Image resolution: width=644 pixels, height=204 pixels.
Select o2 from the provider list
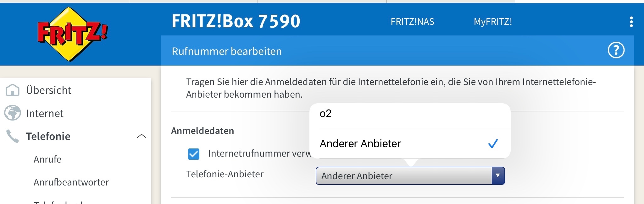tap(410, 114)
